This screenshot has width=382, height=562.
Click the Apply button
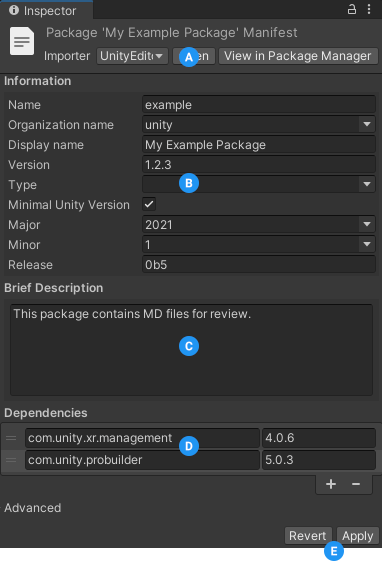click(x=357, y=536)
